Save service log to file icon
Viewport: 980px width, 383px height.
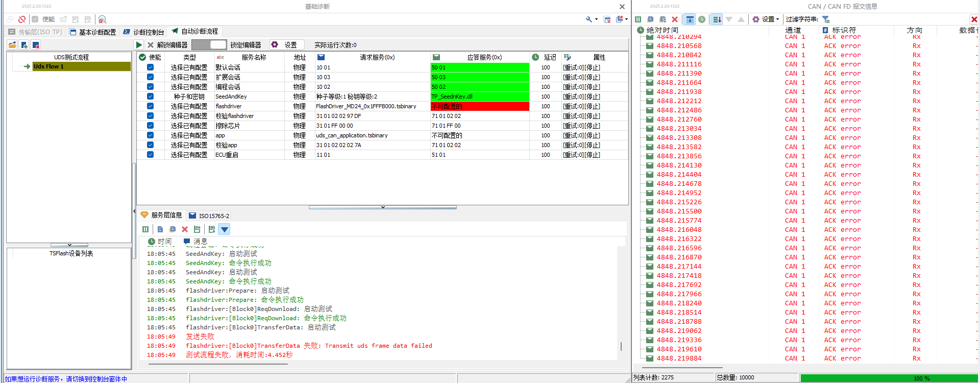(212, 229)
